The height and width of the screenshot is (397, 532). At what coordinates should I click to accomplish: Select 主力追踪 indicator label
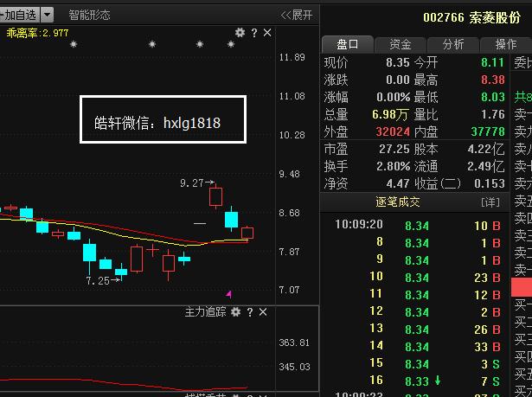pyautogui.click(x=205, y=311)
